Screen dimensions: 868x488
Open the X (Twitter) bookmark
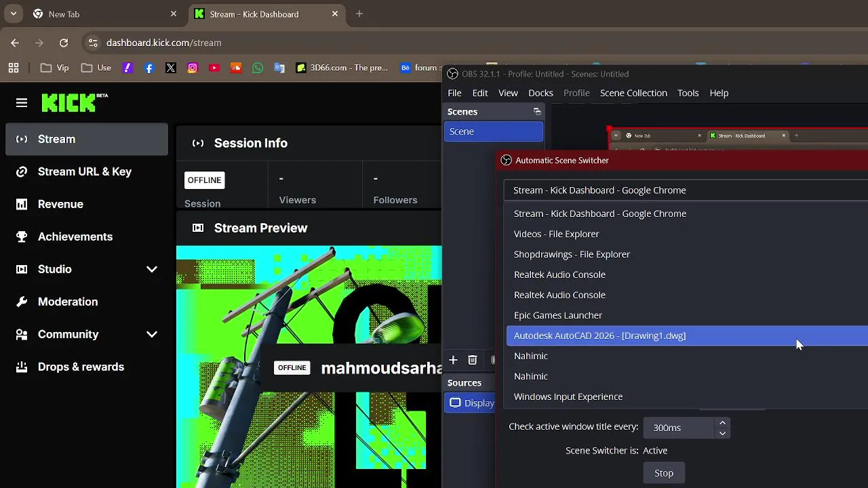[x=171, y=68]
